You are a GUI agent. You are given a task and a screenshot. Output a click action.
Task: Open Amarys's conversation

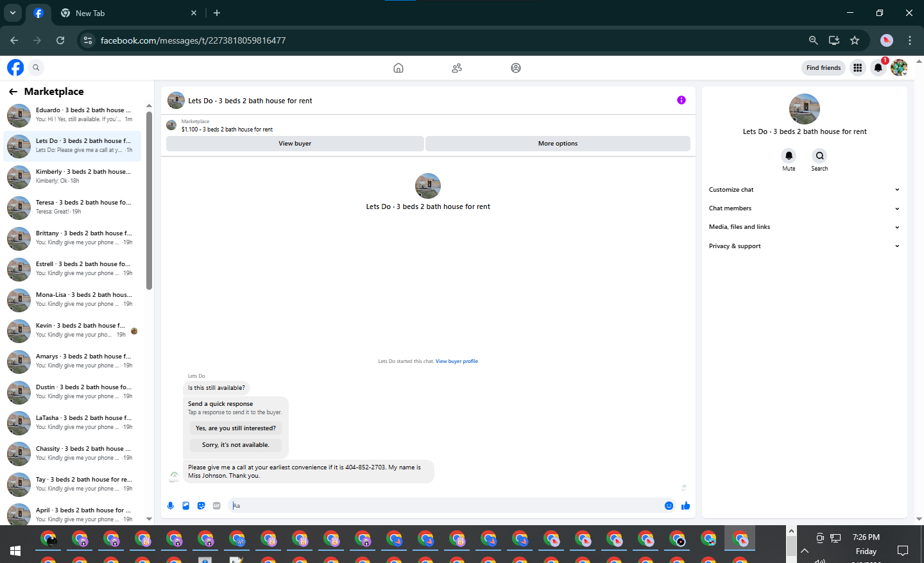[x=72, y=361]
